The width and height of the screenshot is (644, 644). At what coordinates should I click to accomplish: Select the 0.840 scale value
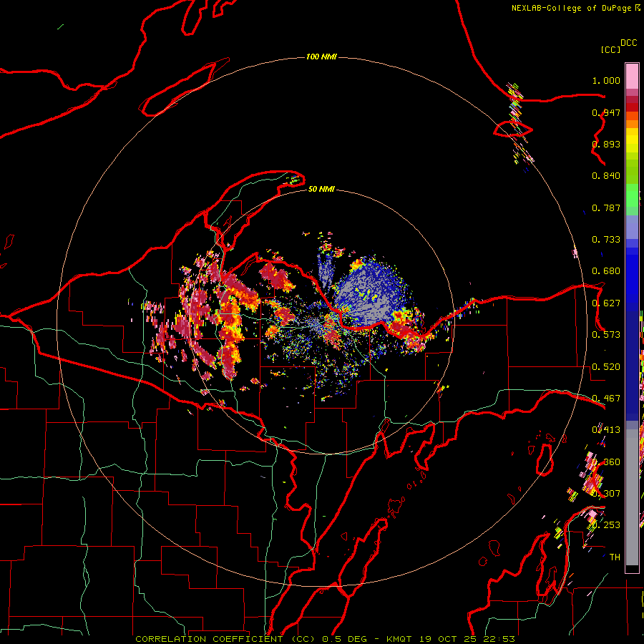[x=606, y=176]
